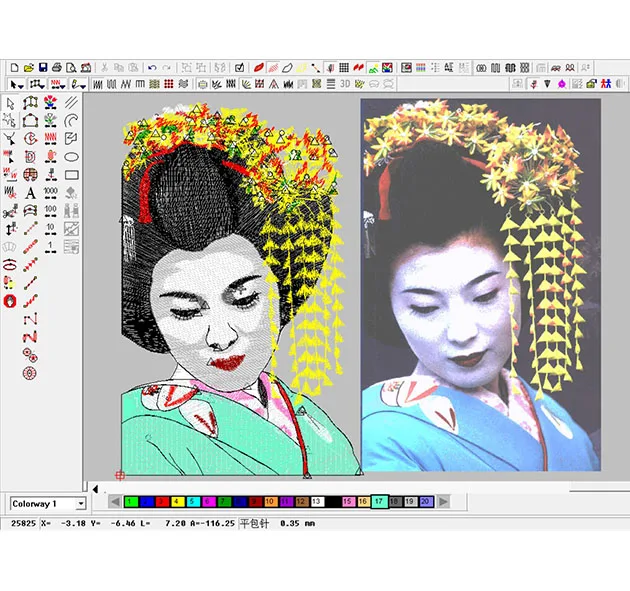Select the Lettering 'A' tool
Screen dimensions: 630x591
(30, 192)
